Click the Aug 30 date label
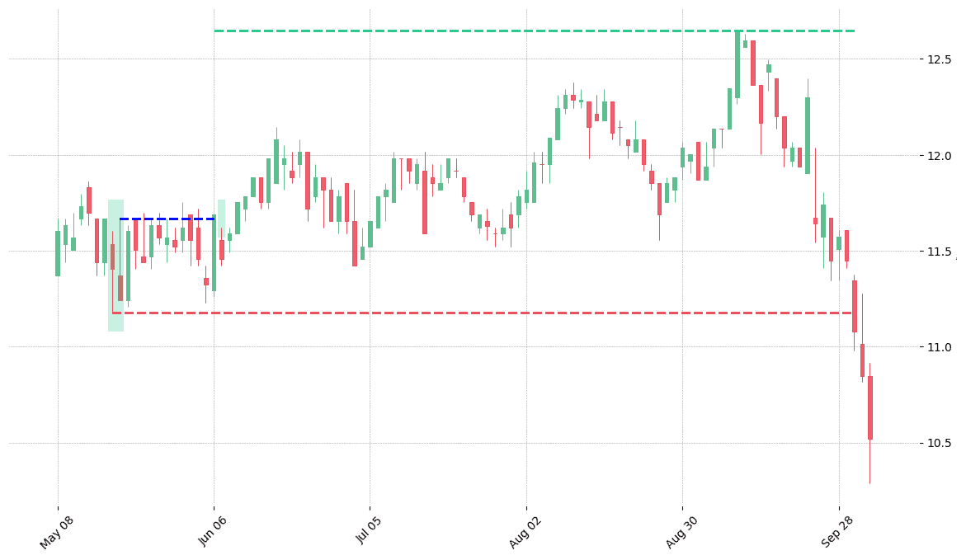This screenshot has height=560, width=966. [681, 532]
